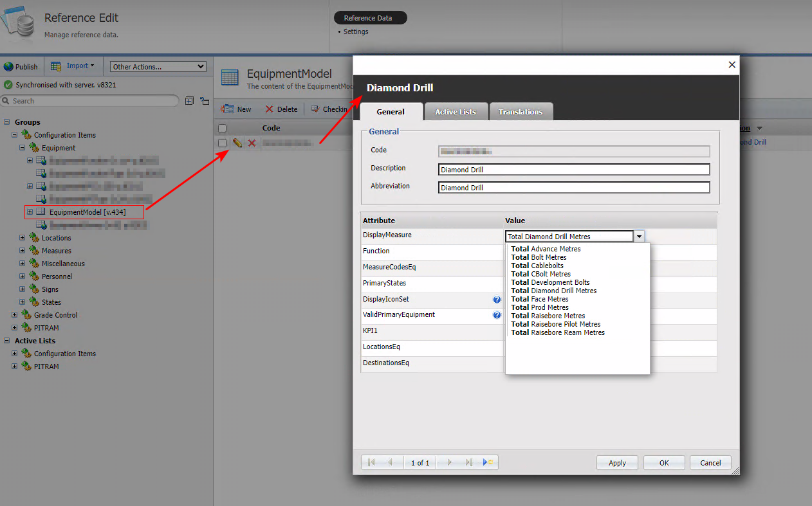Check the row checkbox in grid
The height and width of the screenshot is (506, 812).
pyautogui.click(x=222, y=143)
